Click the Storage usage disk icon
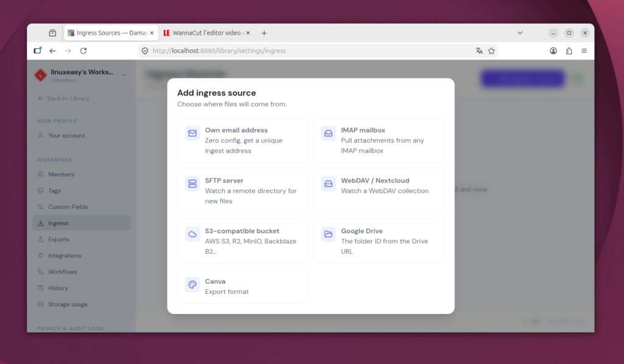Image resolution: width=624 pixels, height=364 pixels. pyautogui.click(x=41, y=304)
